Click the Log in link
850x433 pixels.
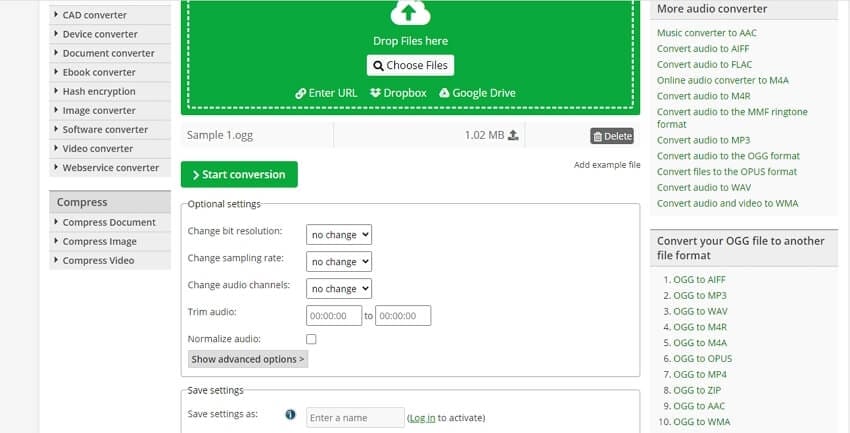click(x=422, y=418)
